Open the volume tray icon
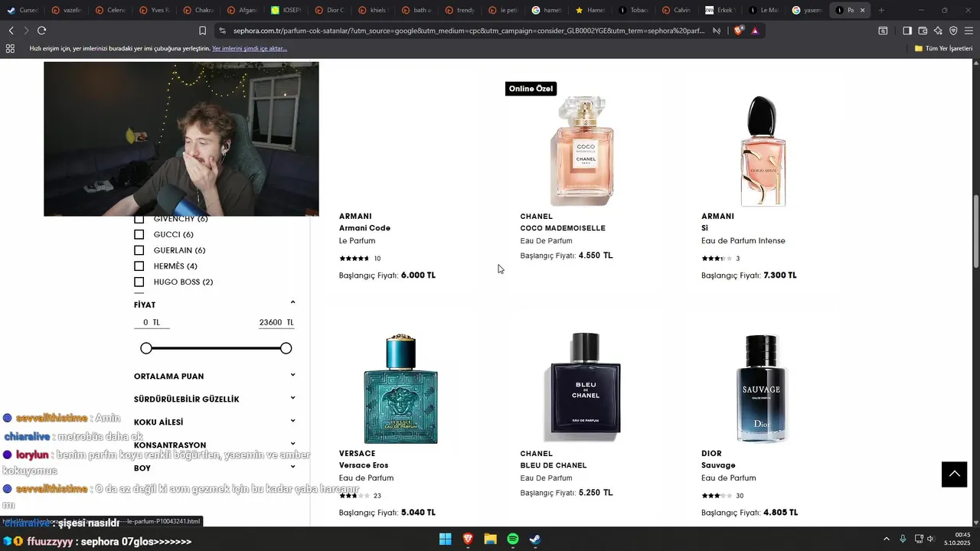Screen dimensions: 980x551 [x=931, y=540]
